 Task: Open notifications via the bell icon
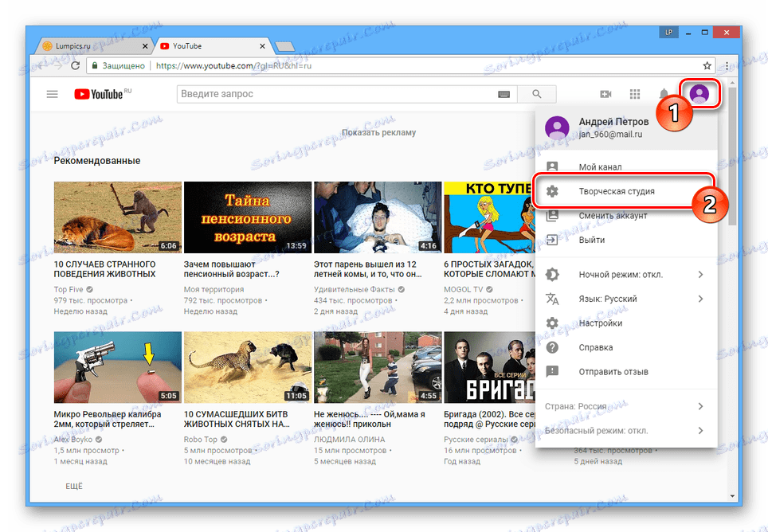tap(664, 93)
